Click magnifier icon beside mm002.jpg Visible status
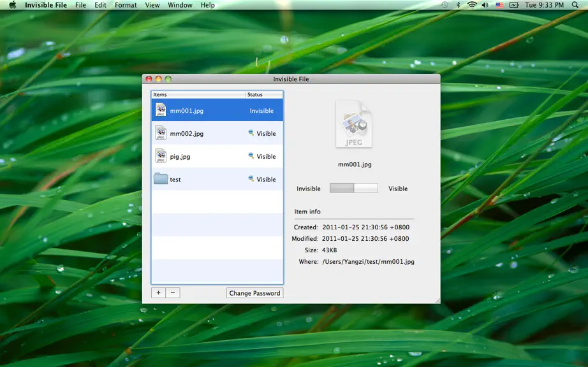Screen dimensions: 588x367 pos(251,133)
